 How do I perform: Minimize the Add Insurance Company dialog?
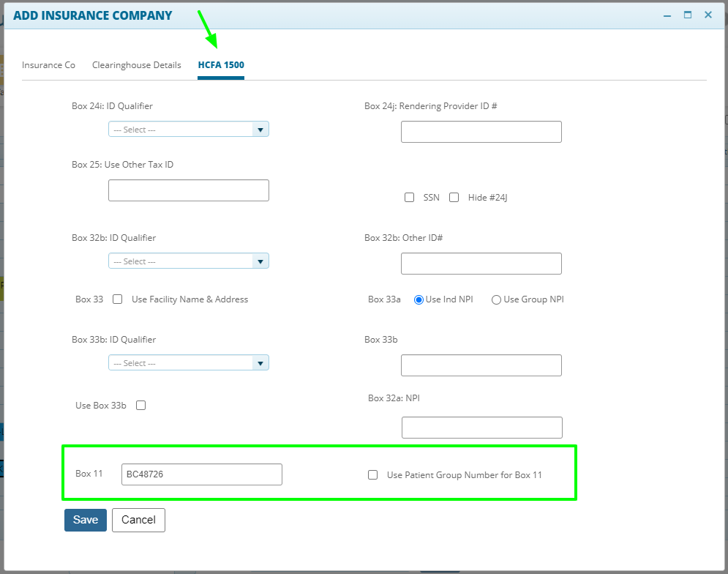coord(667,15)
